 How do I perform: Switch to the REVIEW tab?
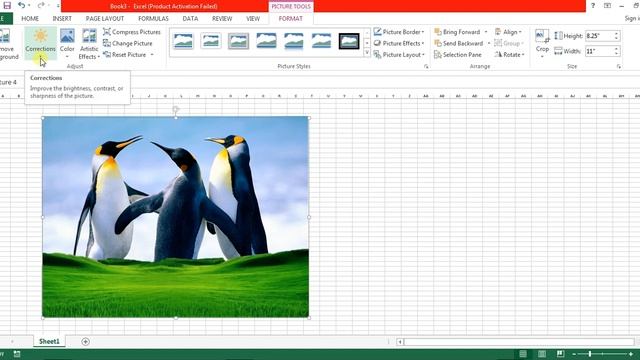tap(222, 19)
